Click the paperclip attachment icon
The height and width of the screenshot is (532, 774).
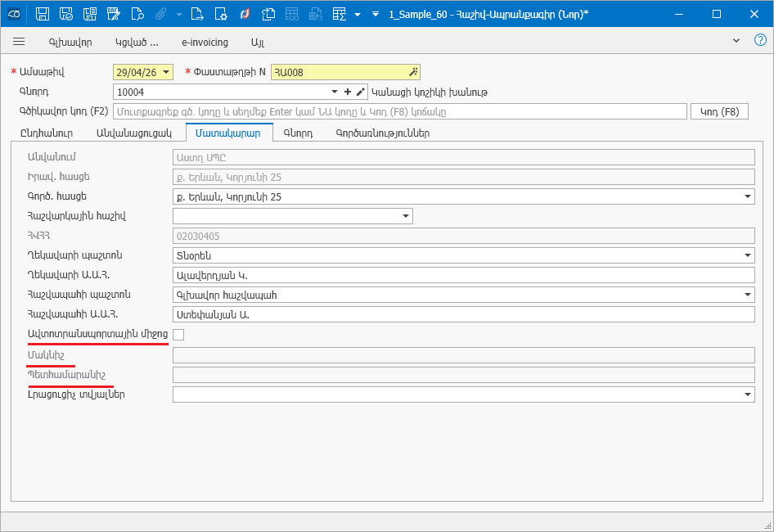click(x=161, y=14)
